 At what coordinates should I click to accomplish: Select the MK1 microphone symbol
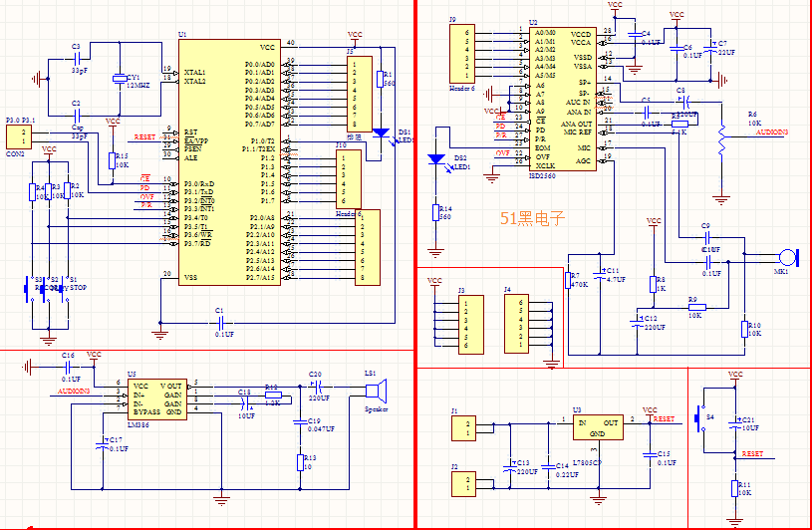point(789,257)
